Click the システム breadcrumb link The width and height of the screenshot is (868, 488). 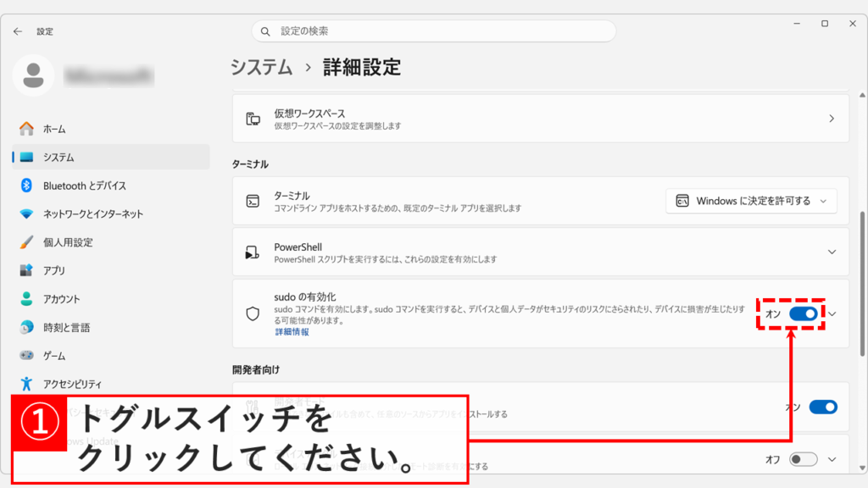(x=261, y=68)
